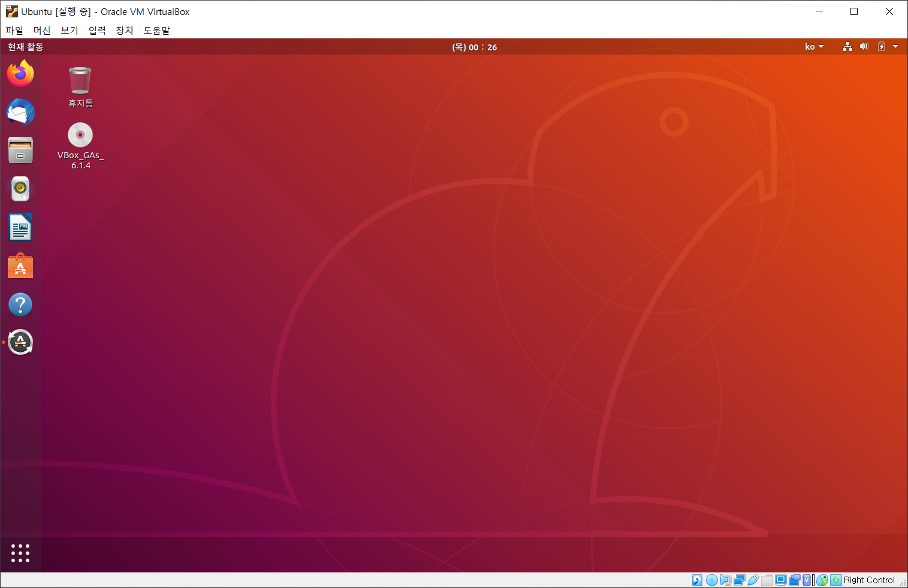Click the hard disk activity status icon

click(697, 580)
